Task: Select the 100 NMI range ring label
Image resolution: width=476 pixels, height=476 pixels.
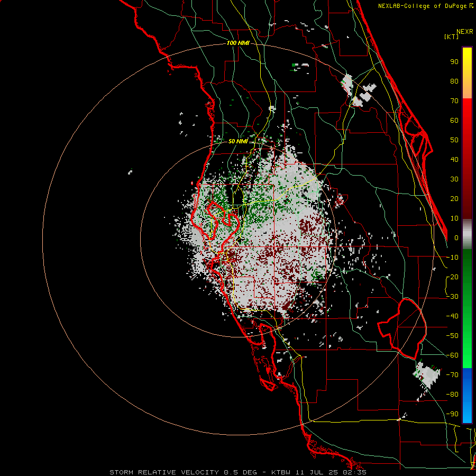Action: point(238,43)
